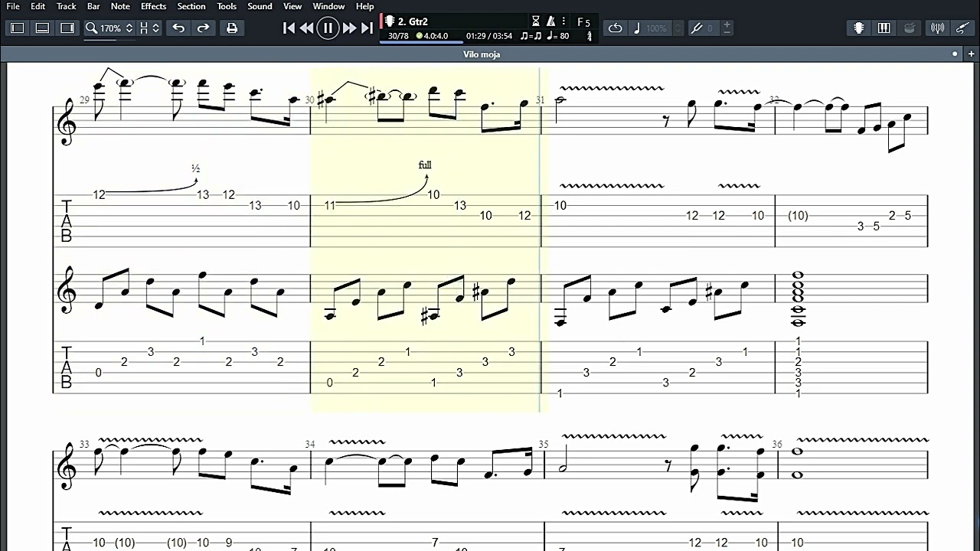Open the Section menu
This screenshot has height=551, width=980.
point(191,6)
